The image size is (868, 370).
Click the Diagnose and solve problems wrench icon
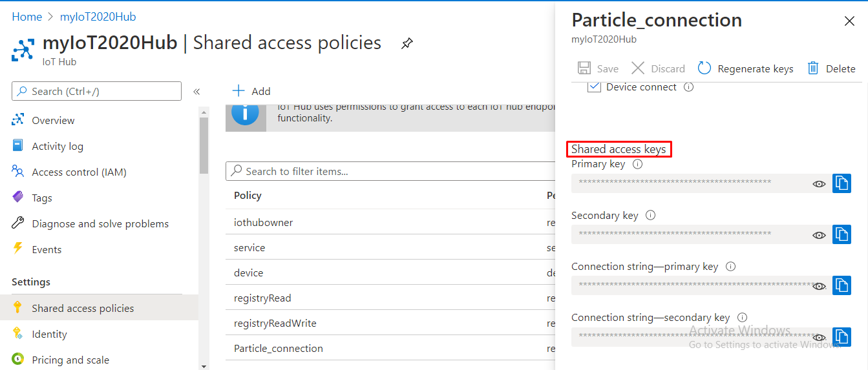pos(18,223)
